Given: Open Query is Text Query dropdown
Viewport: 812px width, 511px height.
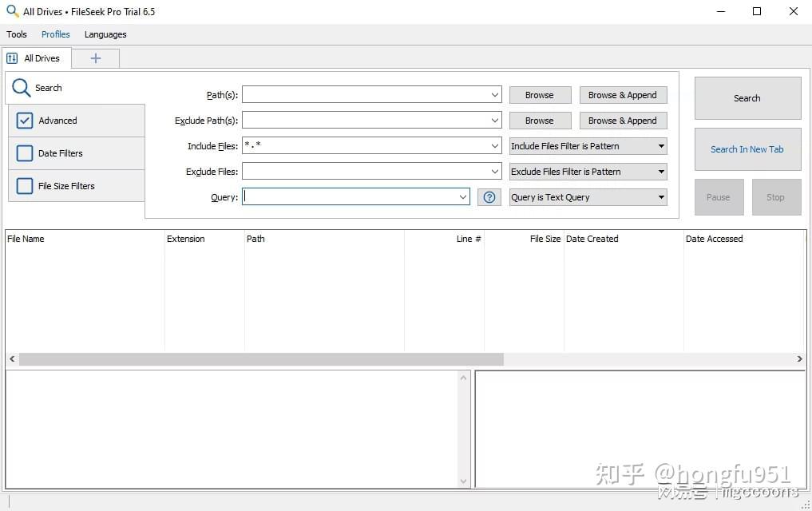Looking at the screenshot, I should (x=588, y=197).
